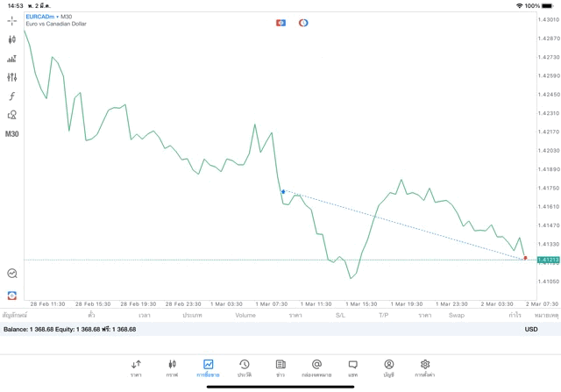This screenshot has width=561, height=392.
Task: Click the red flag event marker icon
Action: pos(280,23)
